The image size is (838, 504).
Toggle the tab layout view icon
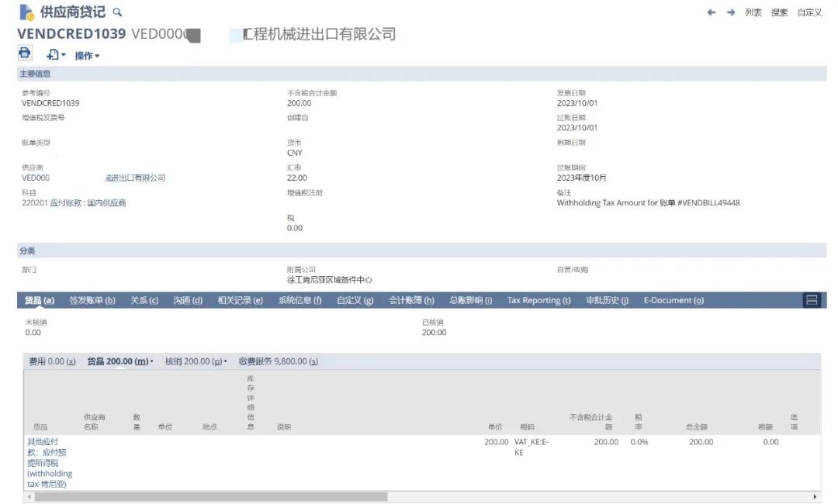coord(812,300)
